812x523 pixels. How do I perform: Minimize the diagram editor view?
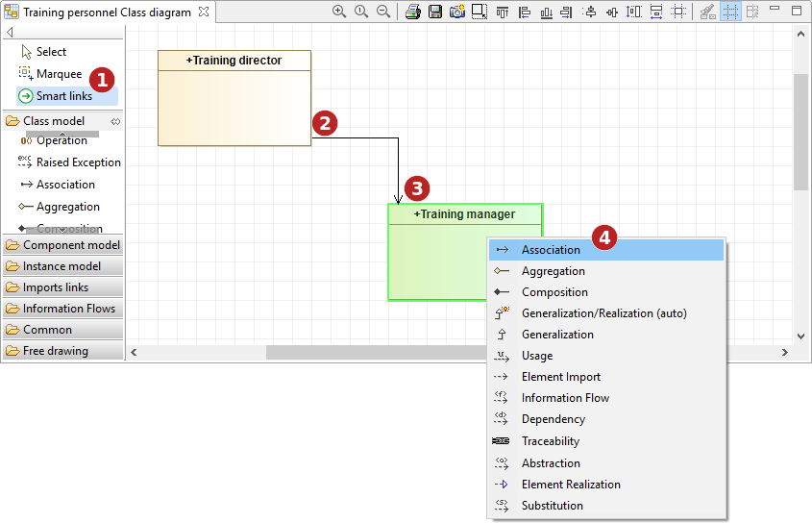(775, 9)
